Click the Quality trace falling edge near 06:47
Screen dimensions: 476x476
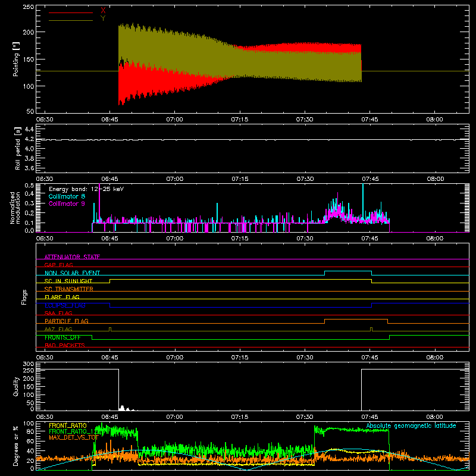point(118,390)
